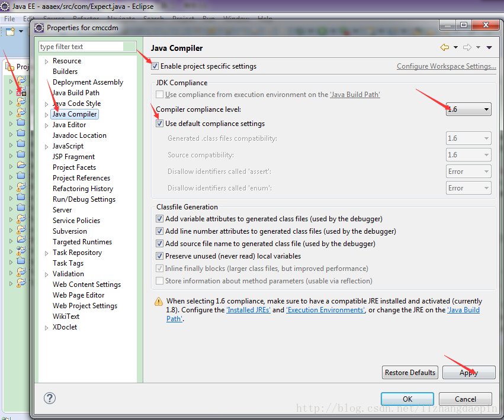Open the Source compatibility dropdown
Viewport: 504px width, 420px height.
click(x=468, y=155)
